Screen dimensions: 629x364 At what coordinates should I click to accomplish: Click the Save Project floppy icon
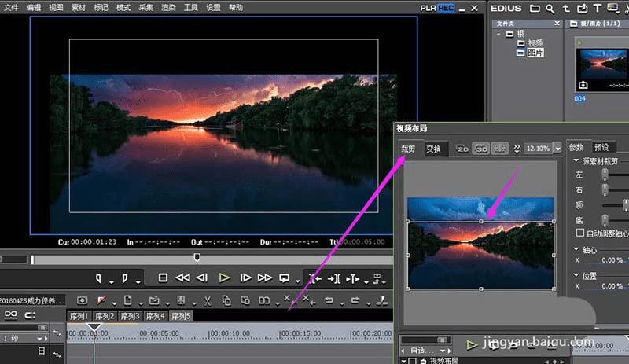click(x=181, y=300)
